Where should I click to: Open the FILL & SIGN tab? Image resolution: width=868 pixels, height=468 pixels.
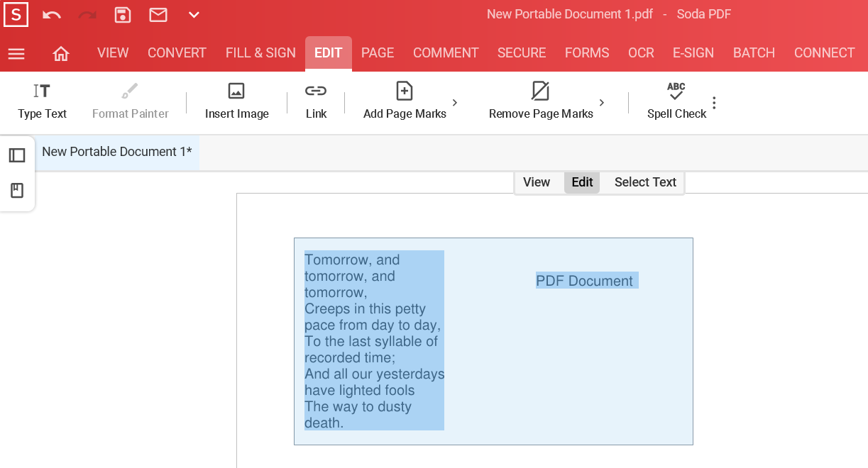[x=260, y=53]
